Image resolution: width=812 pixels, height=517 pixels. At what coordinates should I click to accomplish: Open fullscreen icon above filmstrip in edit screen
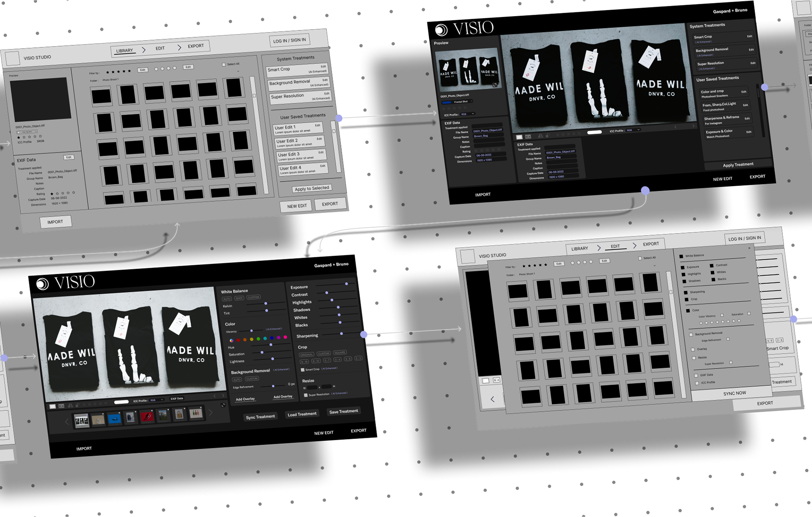tap(223, 405)
